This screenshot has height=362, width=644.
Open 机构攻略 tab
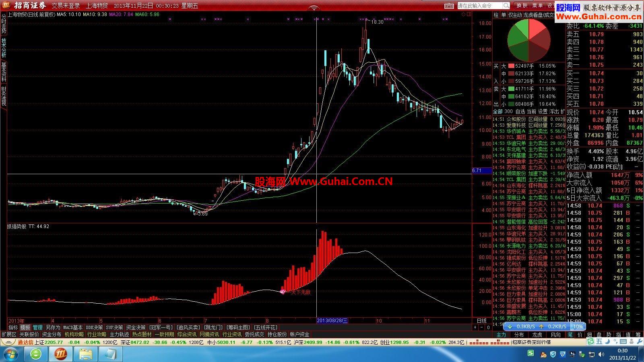74,334
